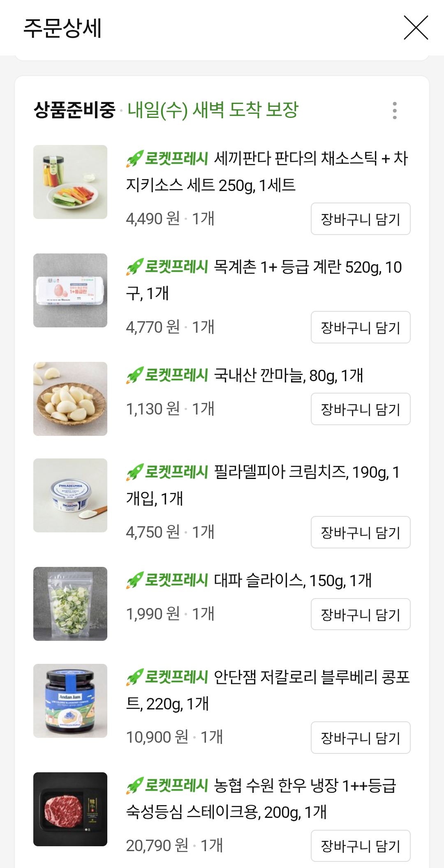Close the 주문상세 order detail page
This screenshot has width=444, height=868.
(x=416, y=28)
